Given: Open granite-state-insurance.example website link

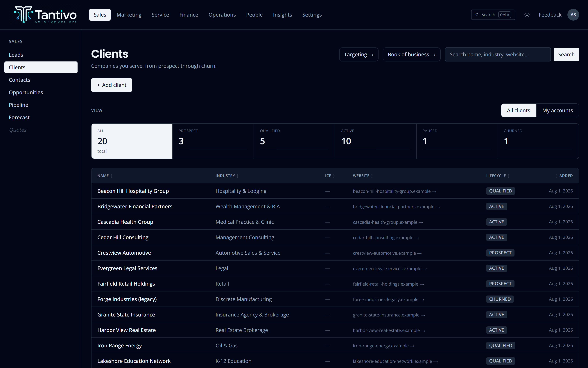Looking at the screenshot, I should coord(389,315).
